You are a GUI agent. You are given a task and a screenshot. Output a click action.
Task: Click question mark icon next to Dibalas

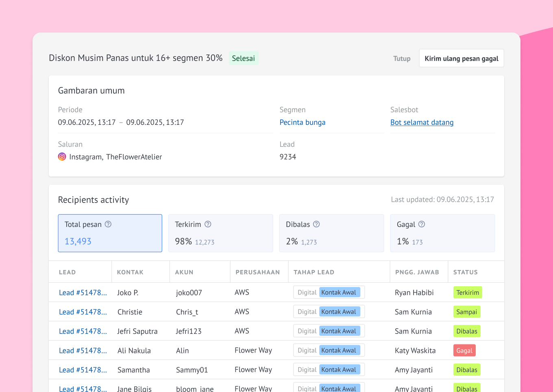point(316,224)
